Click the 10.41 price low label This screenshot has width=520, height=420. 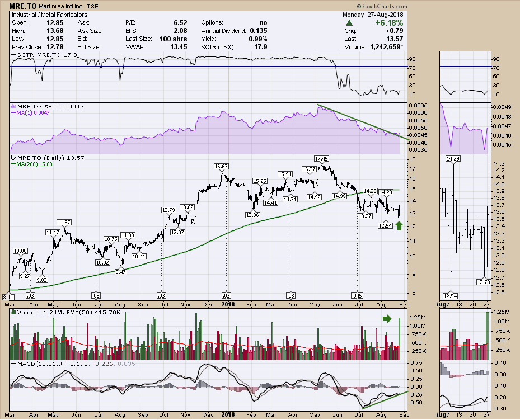(x=139, y=256)
